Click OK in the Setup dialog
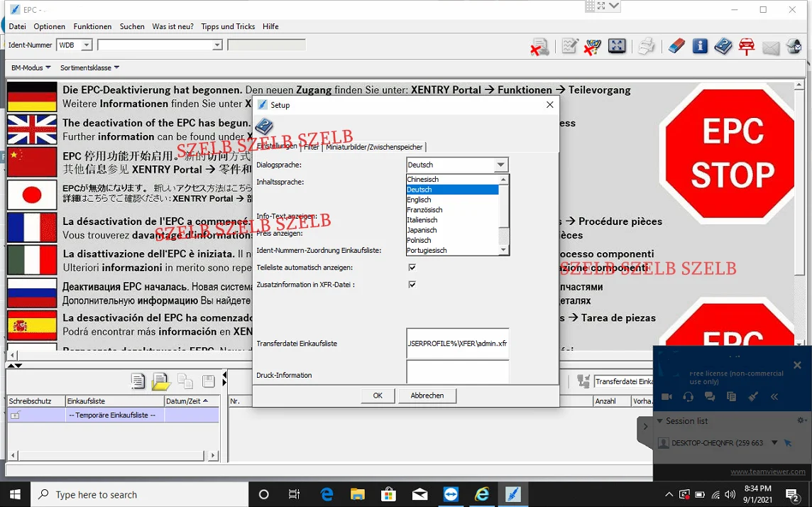 (378, 396)
